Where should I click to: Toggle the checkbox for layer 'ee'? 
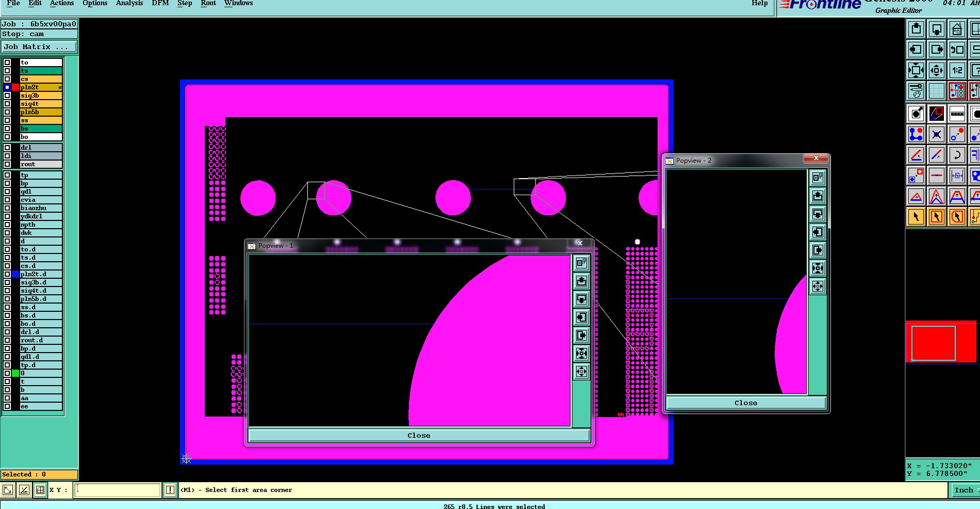point(7,406)
